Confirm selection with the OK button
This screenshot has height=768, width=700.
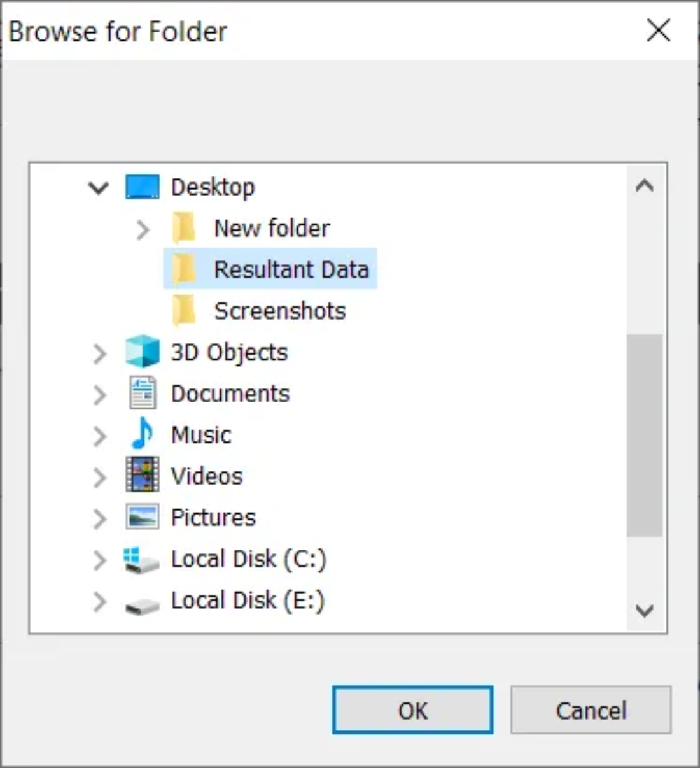pyautogui.click(x=412, y=710)
